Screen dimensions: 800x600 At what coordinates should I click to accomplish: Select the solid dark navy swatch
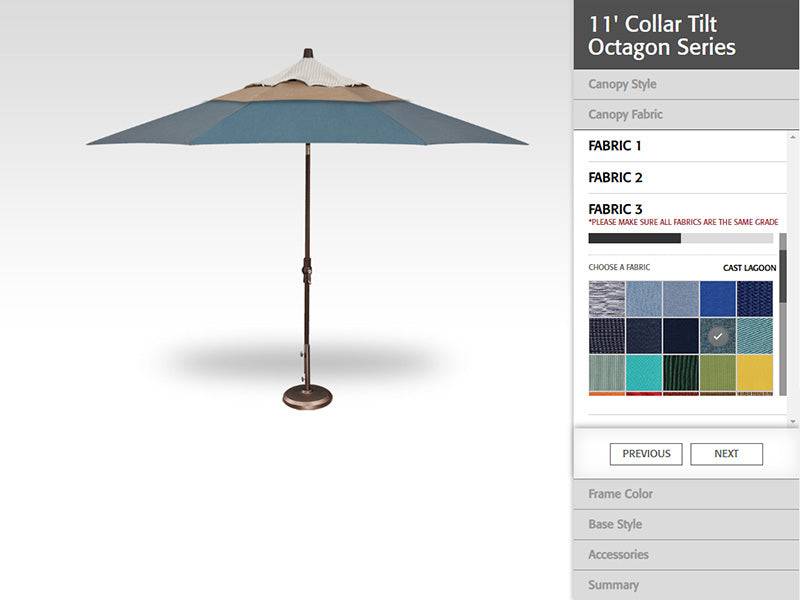[681, 336]
